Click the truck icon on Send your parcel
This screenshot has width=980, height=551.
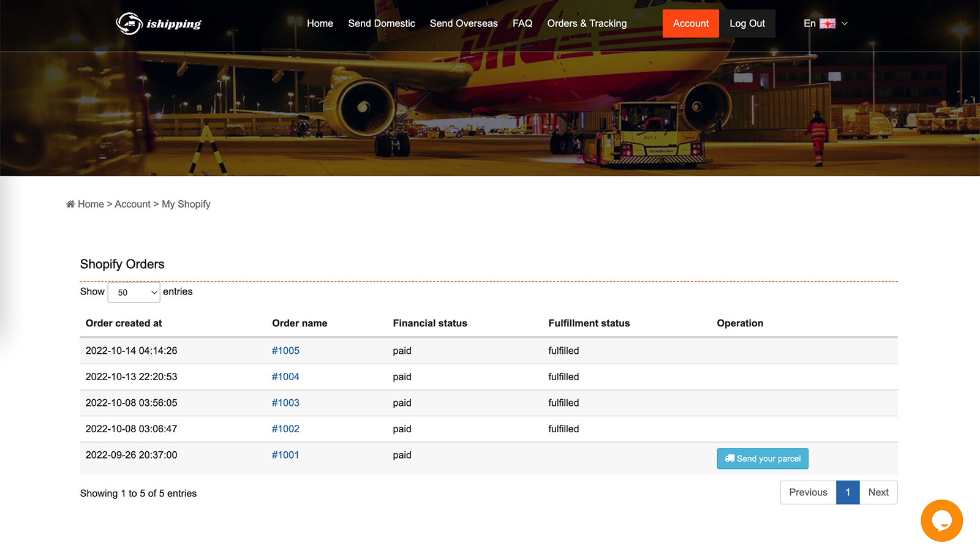729,458
